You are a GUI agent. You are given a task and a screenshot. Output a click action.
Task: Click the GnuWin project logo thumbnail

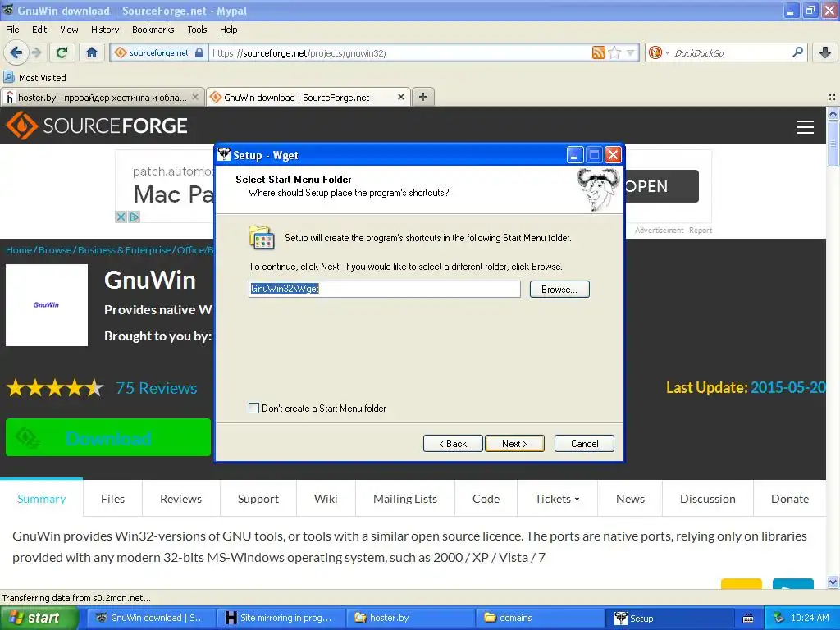(x=47, y=305)
